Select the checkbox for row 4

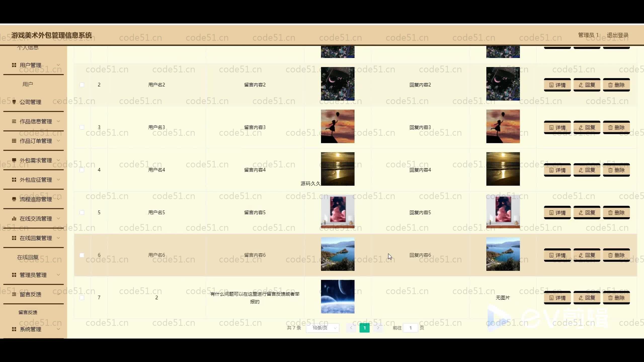pos(82,170)
